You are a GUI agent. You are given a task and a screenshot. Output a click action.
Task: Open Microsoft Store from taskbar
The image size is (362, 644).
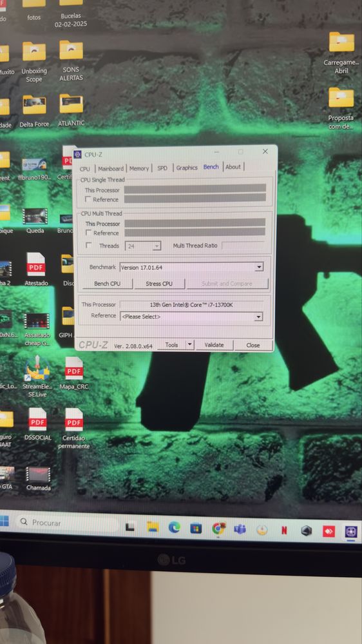[x=196, y=528]
